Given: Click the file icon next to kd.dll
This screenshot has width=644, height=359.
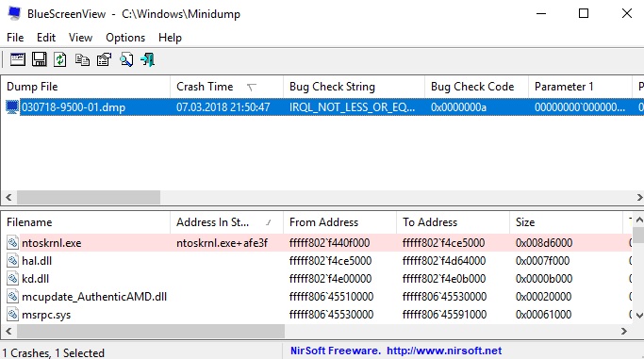Looking at the screenshot, I should 13,279.
